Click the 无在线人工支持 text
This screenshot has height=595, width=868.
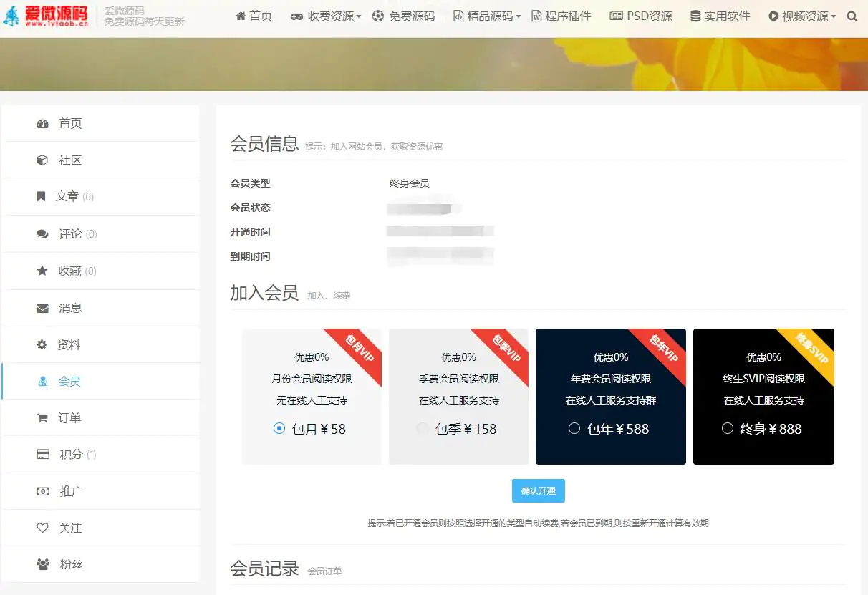312,400
